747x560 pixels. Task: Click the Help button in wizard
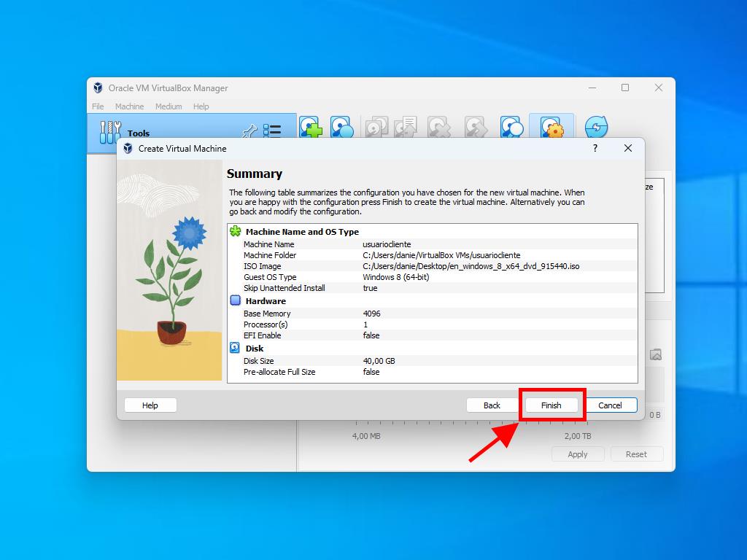(150, 405)
